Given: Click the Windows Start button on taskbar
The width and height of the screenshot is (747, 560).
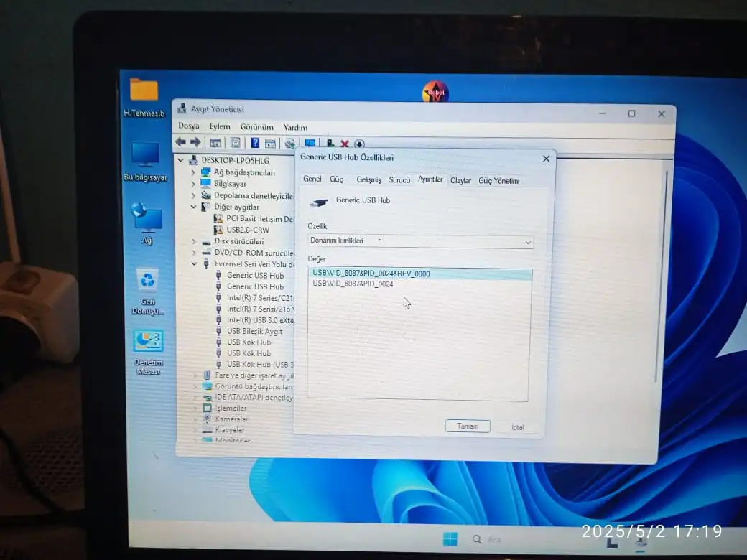Looking at the screenshot, I should pyautogui.click(x=450, y=539).
